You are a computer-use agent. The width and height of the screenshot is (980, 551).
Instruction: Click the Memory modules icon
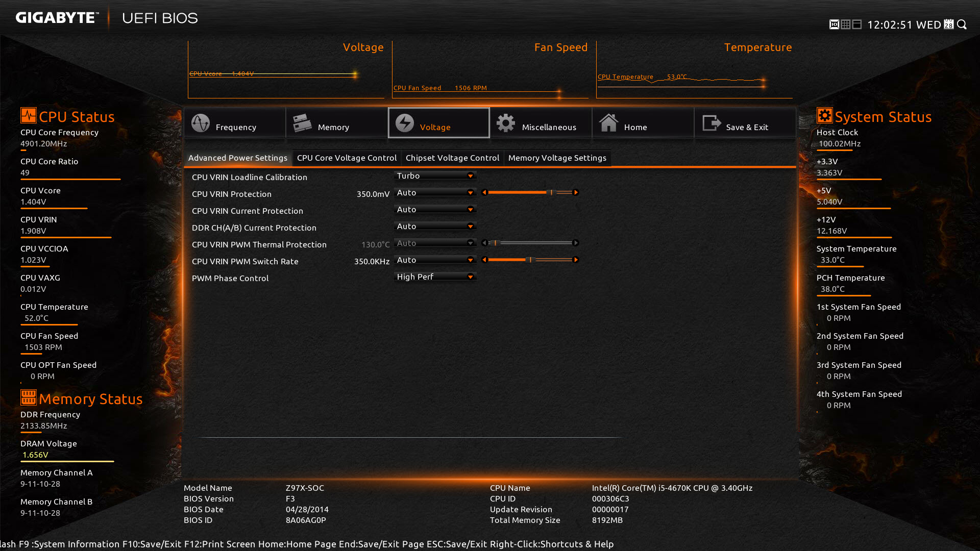click(302, 123)
